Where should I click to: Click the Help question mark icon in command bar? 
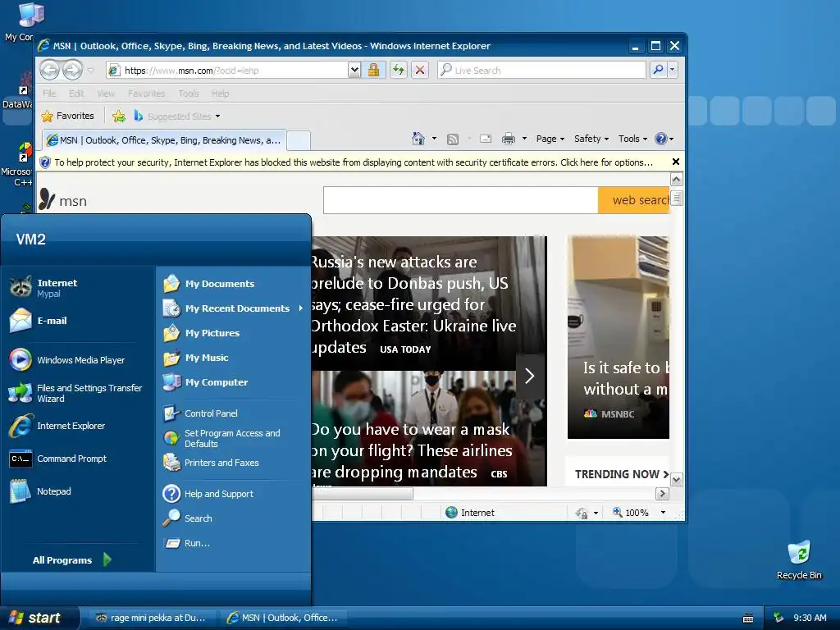click(661, 139)
